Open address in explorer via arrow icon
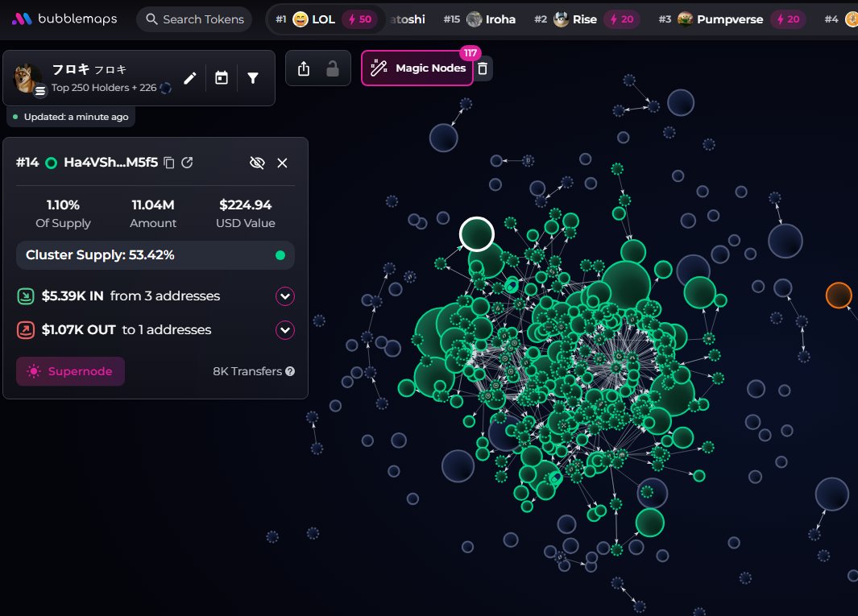Image resolution: width=858 pixels, height=616 pixels. (187, 163)
